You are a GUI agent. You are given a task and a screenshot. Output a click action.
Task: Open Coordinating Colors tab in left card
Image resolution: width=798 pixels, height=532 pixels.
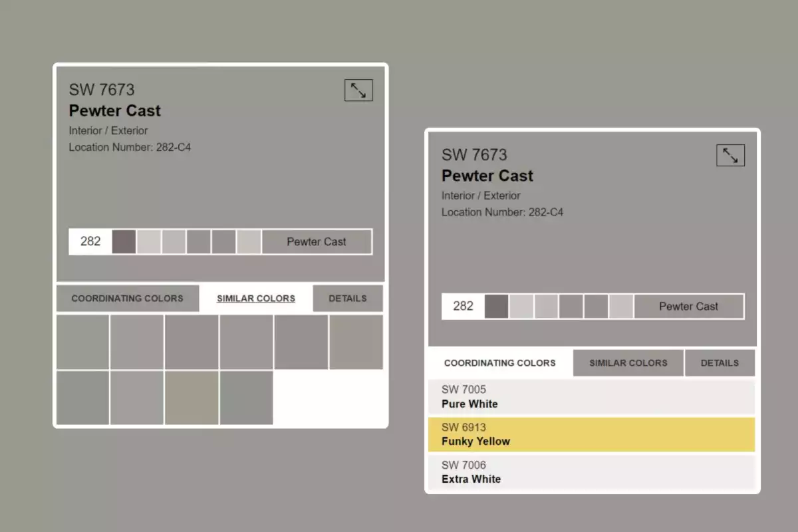[x=128, y=299]
